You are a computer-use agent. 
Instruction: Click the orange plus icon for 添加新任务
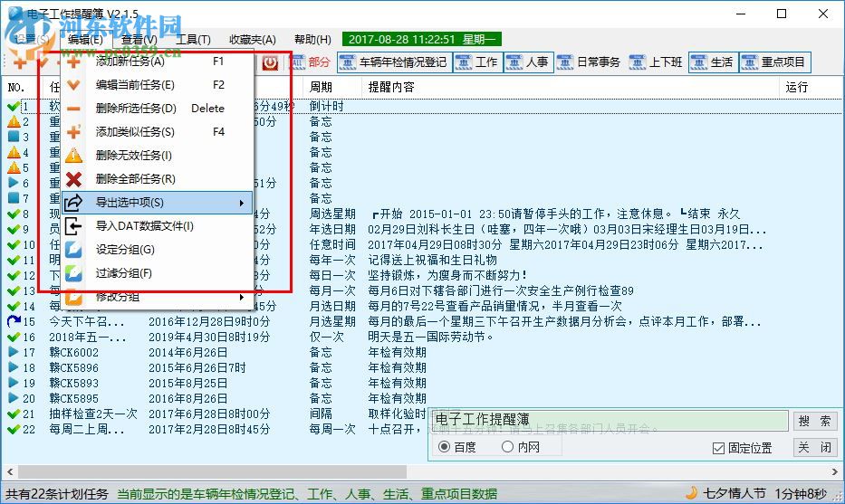pyautogui.click(x=74, y=62)
